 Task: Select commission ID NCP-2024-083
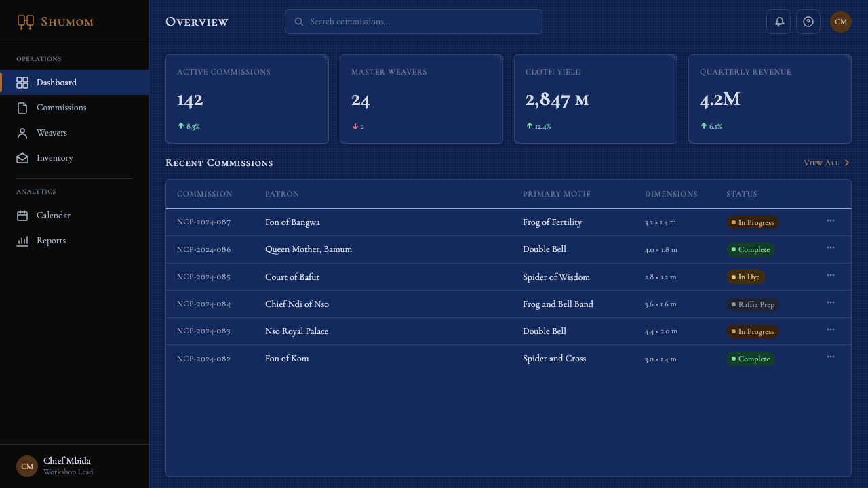click(204, 331)
